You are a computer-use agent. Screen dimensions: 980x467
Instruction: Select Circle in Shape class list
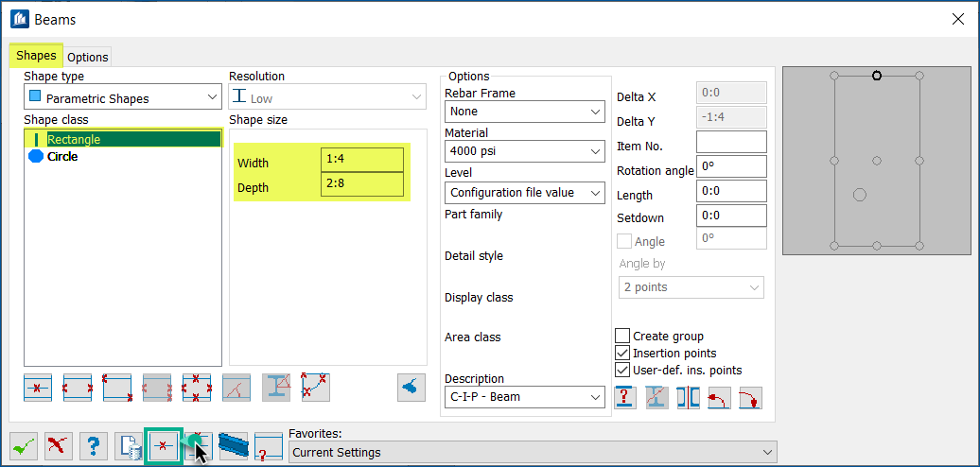[62, 157]
